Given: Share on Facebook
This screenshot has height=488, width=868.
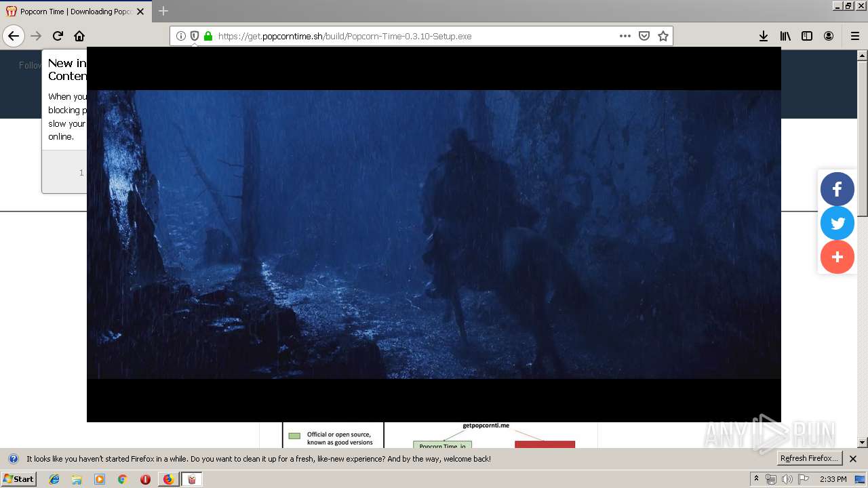Looking at the screenshot, I should click(x=837, y=189).
